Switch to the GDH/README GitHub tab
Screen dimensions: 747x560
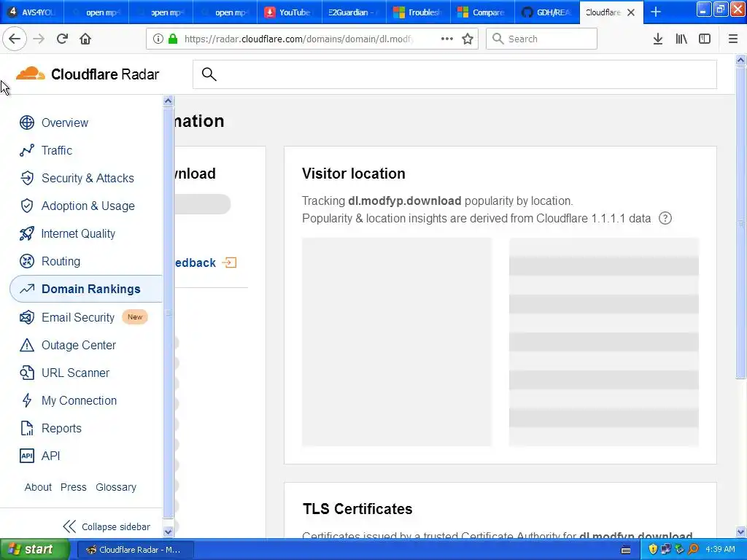(546, 12)
